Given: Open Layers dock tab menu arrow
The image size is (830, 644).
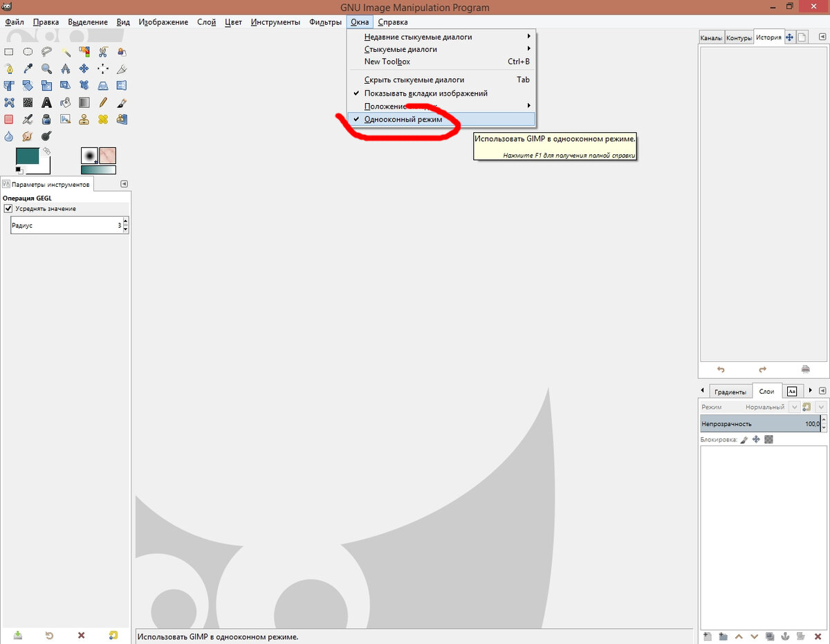Looking at the screenshot, I should click(x=822, y=391).
